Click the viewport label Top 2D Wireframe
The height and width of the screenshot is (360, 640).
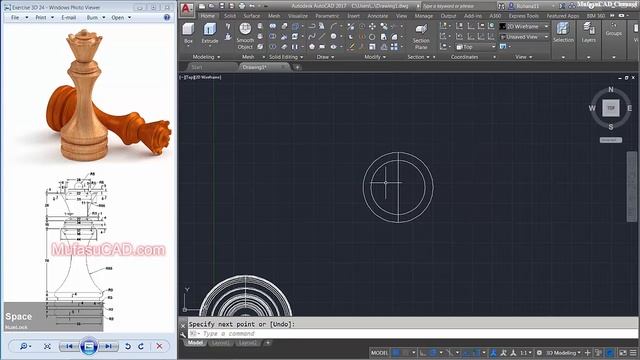(201, 77)
